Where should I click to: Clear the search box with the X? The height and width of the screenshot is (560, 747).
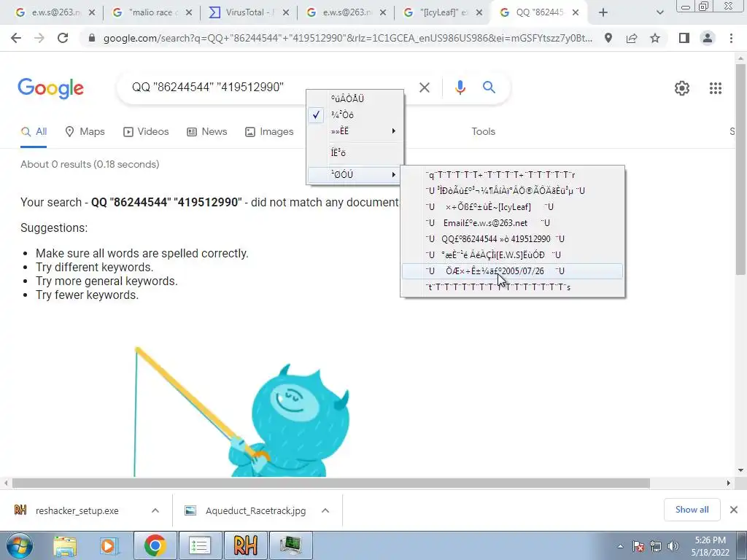[424, 87]
